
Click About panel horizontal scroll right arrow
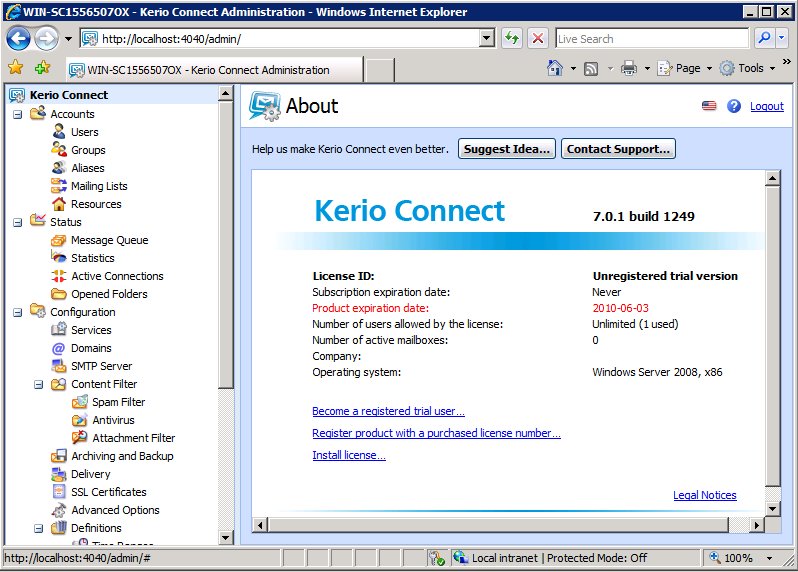(x=757, y=525)
